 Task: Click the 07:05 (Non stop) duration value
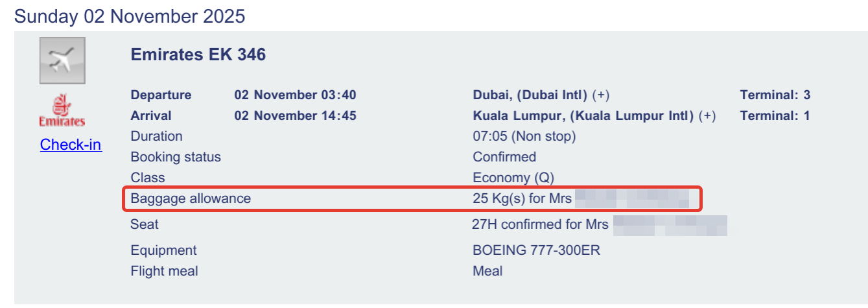(x=524, y=137)
